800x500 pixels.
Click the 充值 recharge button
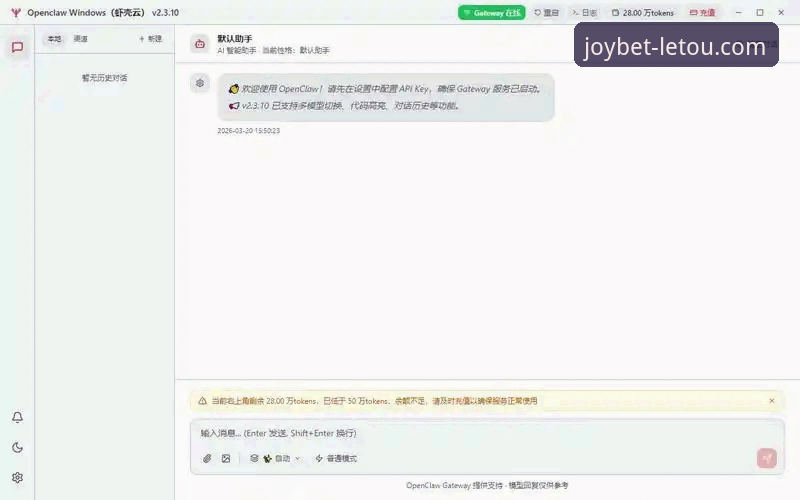pos(703,13)
